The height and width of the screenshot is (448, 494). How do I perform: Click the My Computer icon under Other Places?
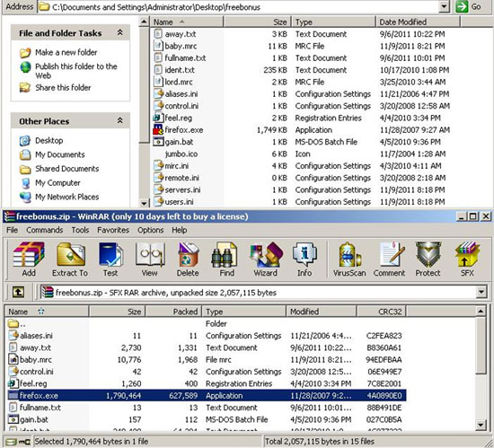(x=25, y=183)
